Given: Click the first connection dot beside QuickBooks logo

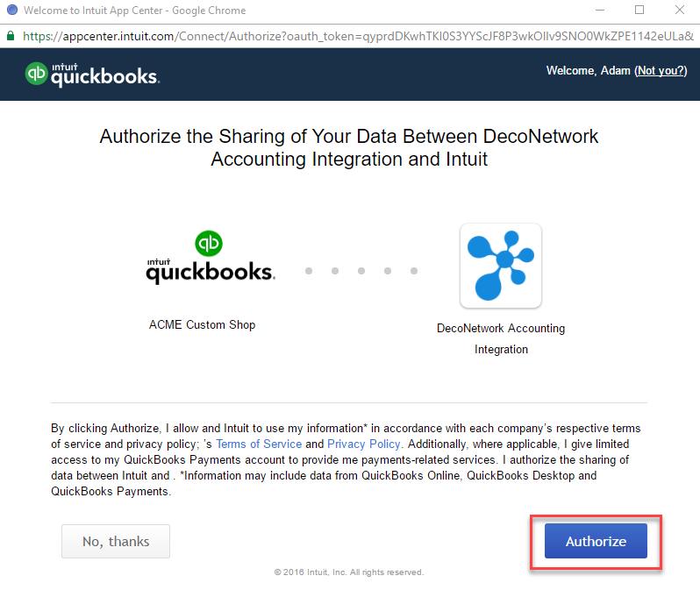Looking at the screenshot, I should coord(309,271).
